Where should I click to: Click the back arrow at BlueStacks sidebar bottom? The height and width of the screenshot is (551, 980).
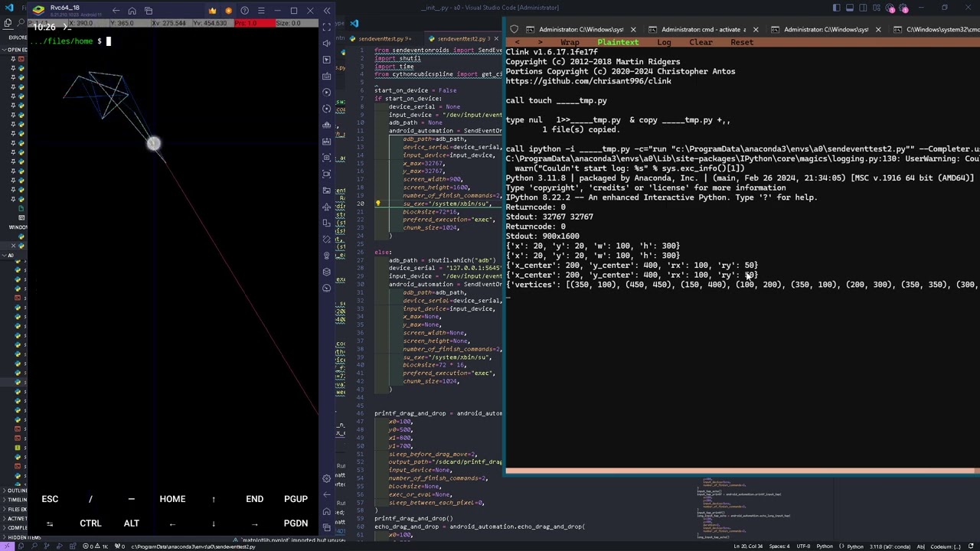(x=327, y=495)
